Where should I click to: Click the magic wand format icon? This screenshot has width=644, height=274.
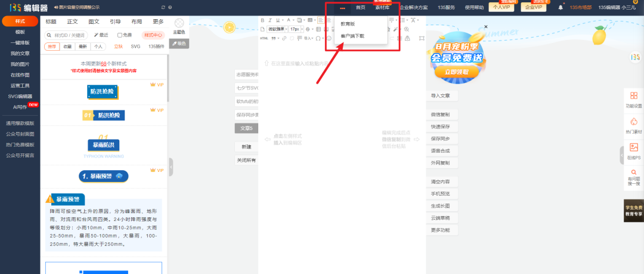tap(395, 29)
